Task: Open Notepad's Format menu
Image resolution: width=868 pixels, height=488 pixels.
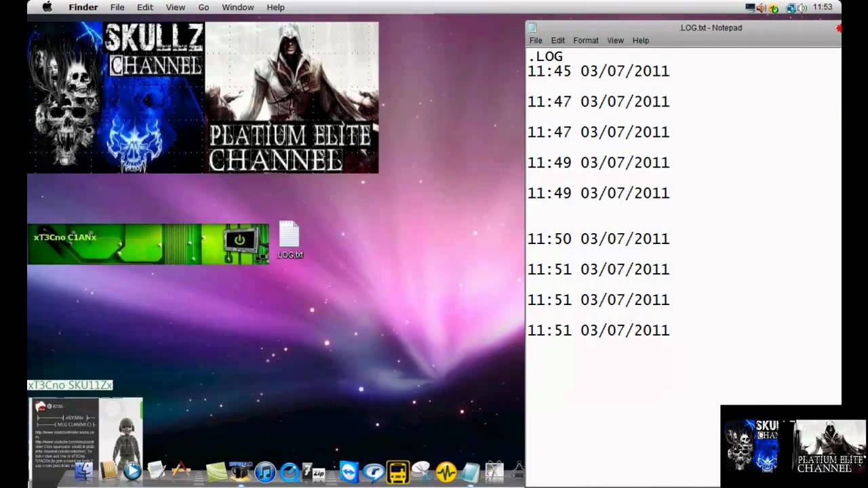Action: tap(586, 41)
